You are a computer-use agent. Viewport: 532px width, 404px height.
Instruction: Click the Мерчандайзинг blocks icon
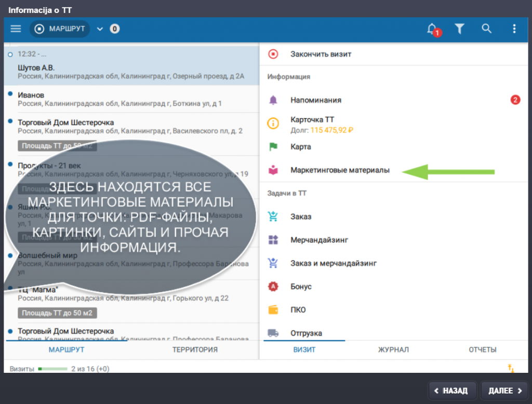[x=273, y=240]
